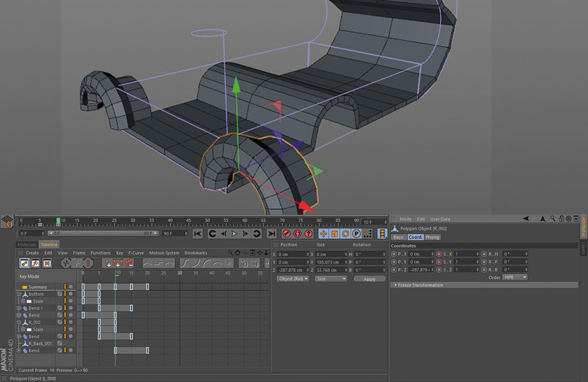Click the green Play Forward button

pyautogui.click(x=235, y=233)
